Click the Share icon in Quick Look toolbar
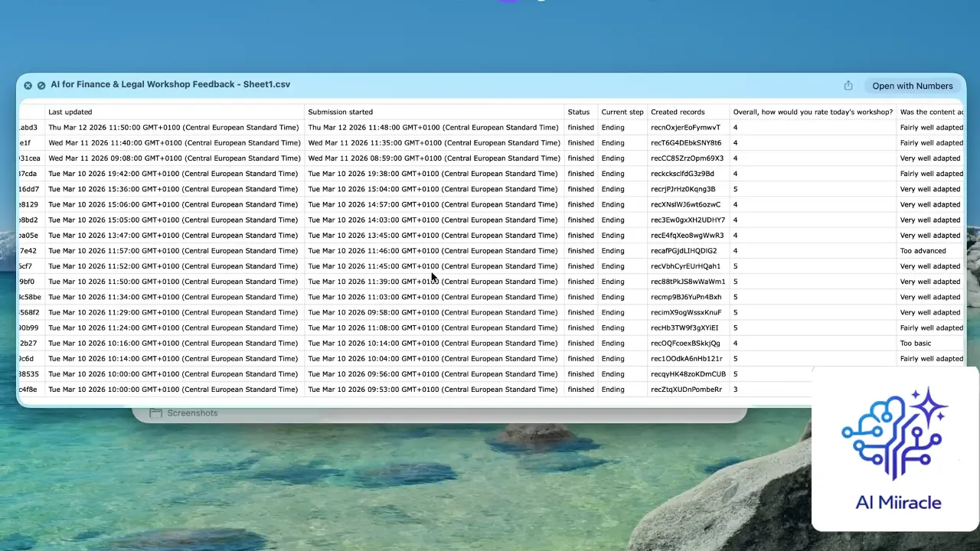The height and width of the screenshot is (551, 980). [x=848, y=86]
